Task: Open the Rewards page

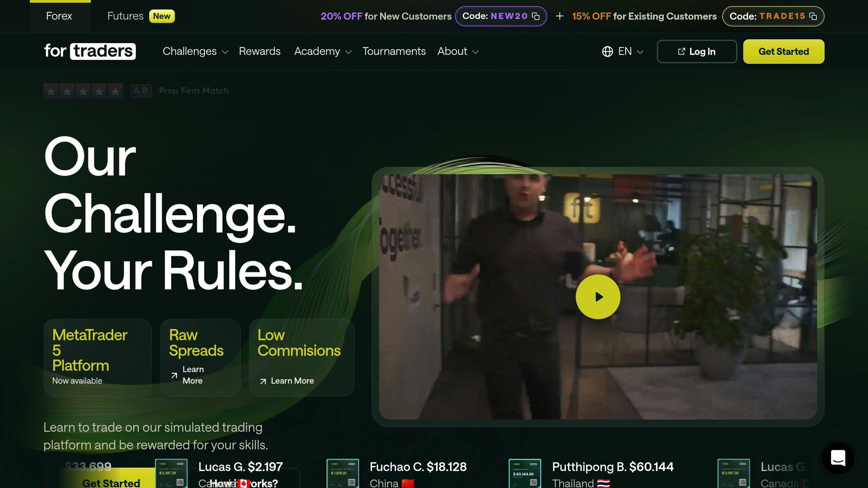Action: (x=260, y=51)
